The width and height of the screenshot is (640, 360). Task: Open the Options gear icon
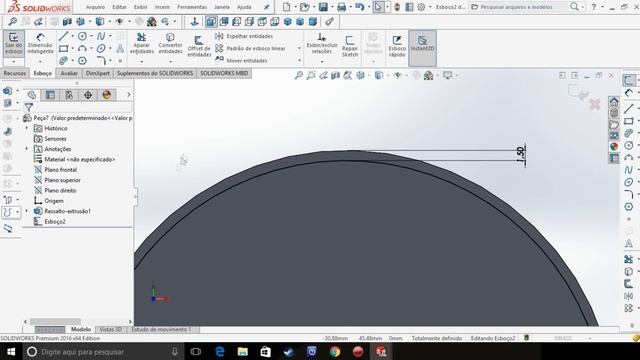pyautogui.click(x=421, y=7)
